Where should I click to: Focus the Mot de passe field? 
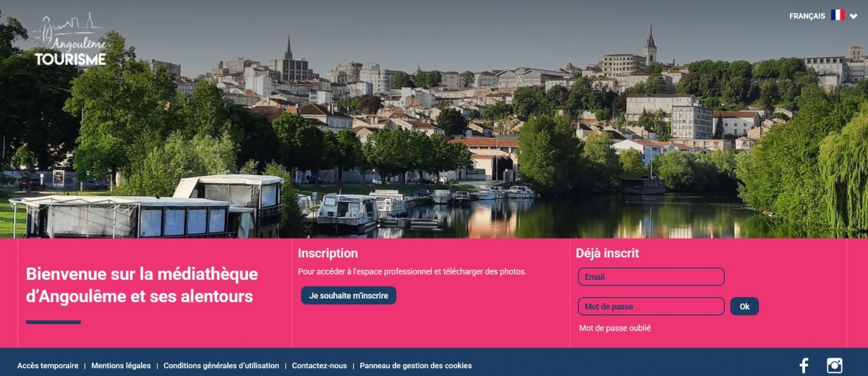pos(651,307)
